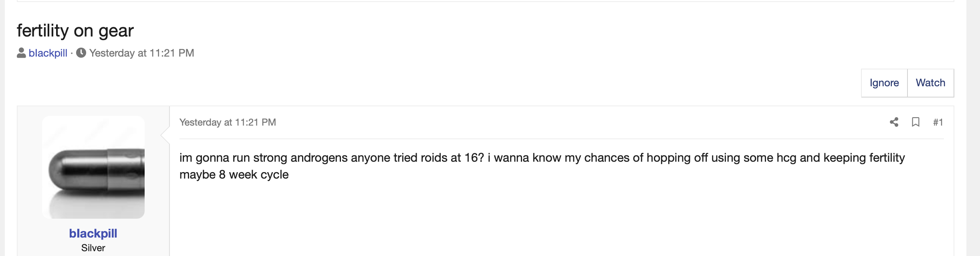Screen dimensions: 980x256
Task: Click blackpill's pill capsule avatar
Action: (93, 167)
